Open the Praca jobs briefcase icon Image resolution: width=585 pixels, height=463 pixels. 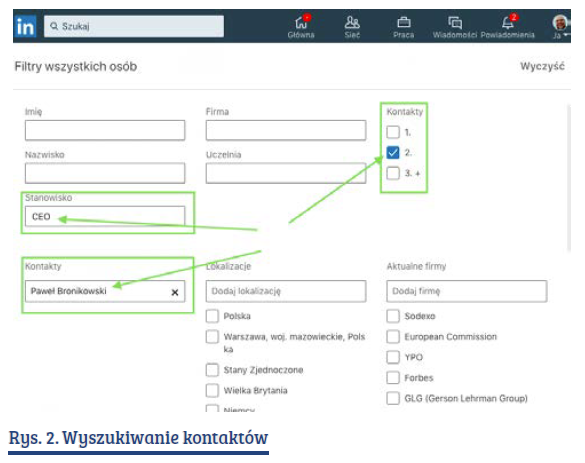click(x=403, y=23)
